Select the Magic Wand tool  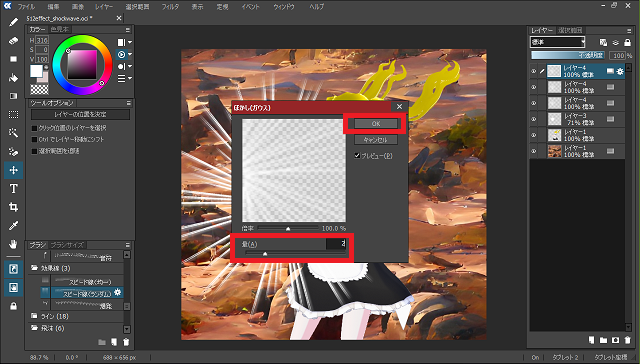13,133
